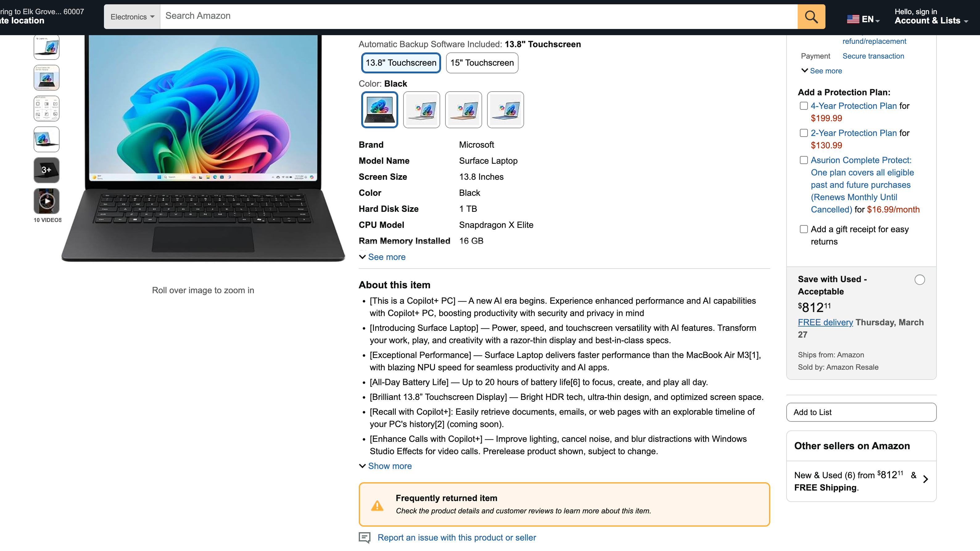Choose the third laptop color swatch
Screen dimensions: 980x551
pos(463,109)
